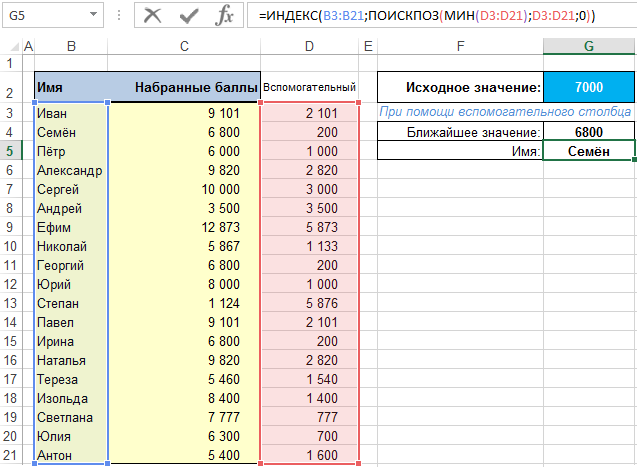
Task: Click the helper cell 5 876
Action: (309, 303)
